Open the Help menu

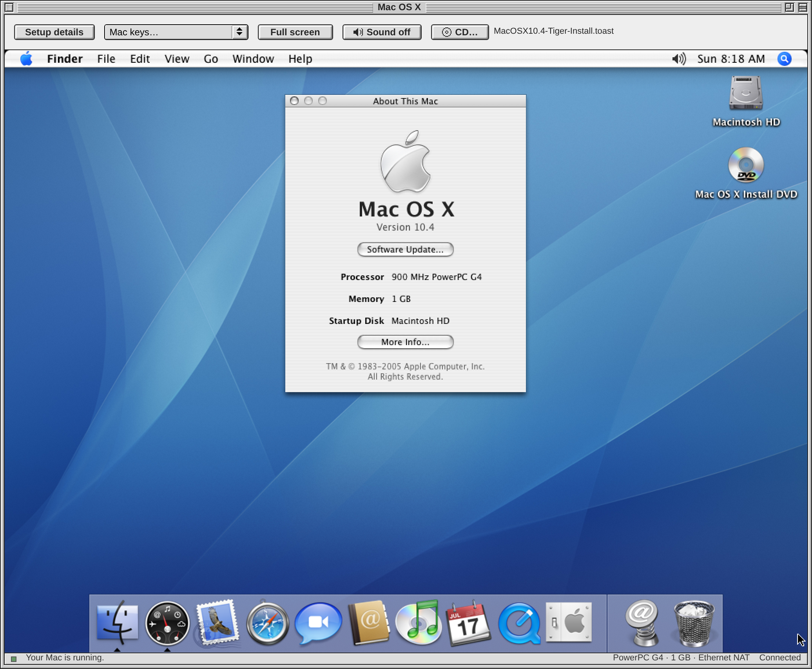pos(300,59)
